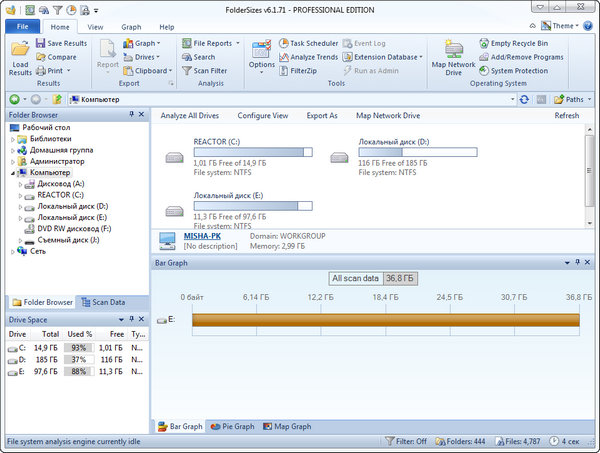The height and width of the screenshot is (453, 600).
Task: Open the File Reports dropdown
Action: click(212, 43)
